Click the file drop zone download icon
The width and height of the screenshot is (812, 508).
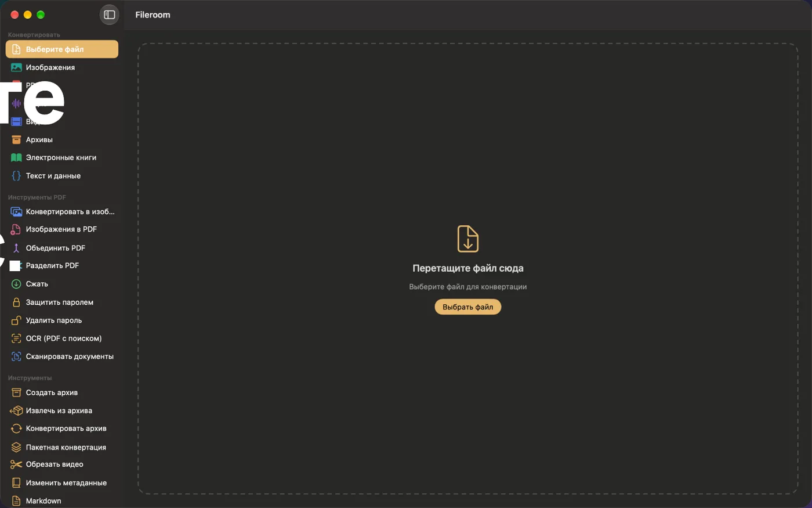(467, 239)
